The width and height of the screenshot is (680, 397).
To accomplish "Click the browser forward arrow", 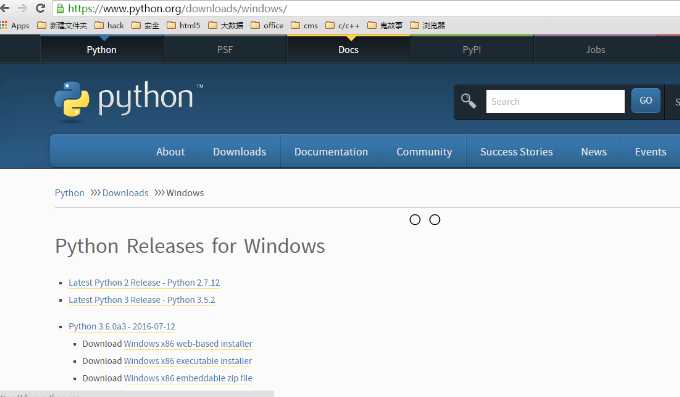I will (22, 8).
